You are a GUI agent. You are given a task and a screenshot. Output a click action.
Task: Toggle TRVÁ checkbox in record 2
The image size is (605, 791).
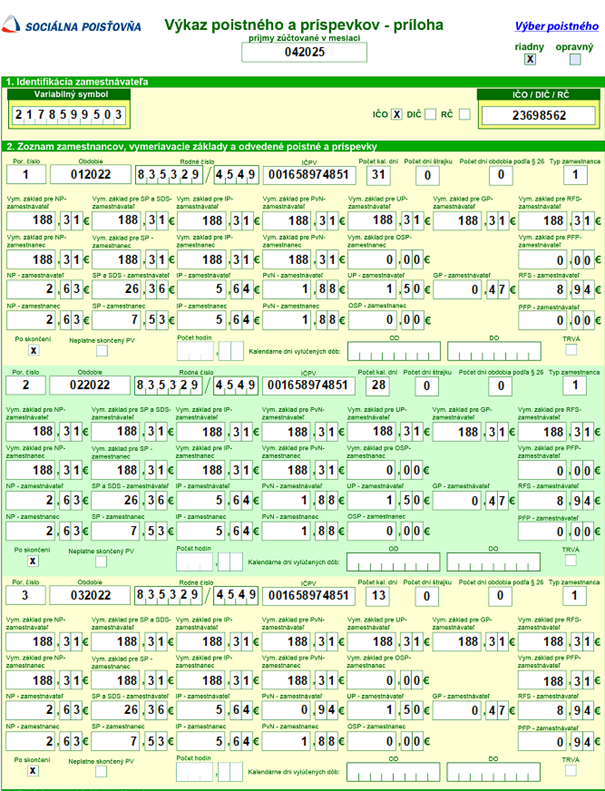[570, 560]
